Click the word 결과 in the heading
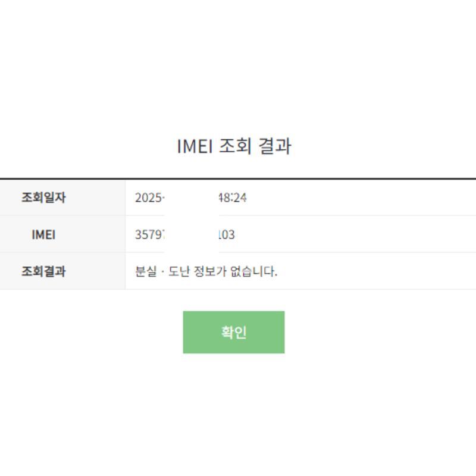476x476 pixels. pyautogui.click(x=274, y=146)
